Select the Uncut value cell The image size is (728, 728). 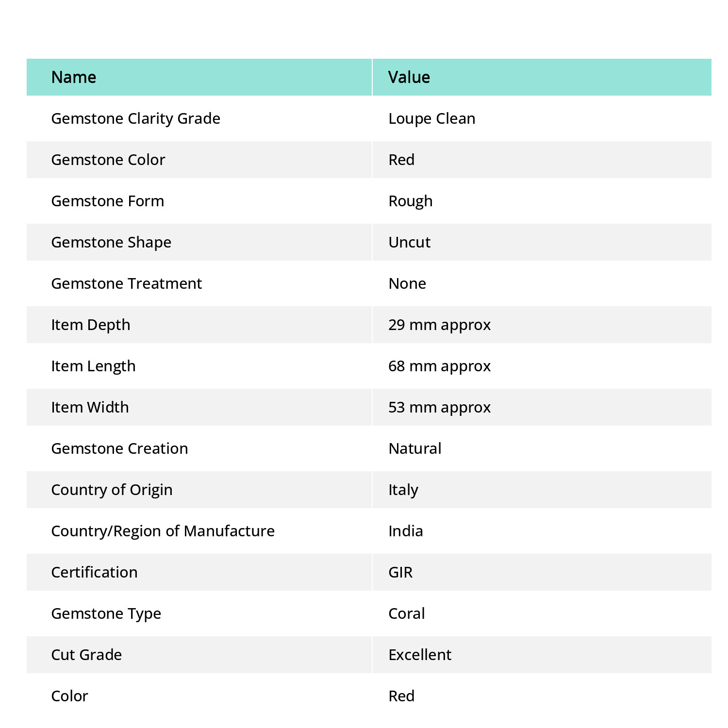(542, 242)
